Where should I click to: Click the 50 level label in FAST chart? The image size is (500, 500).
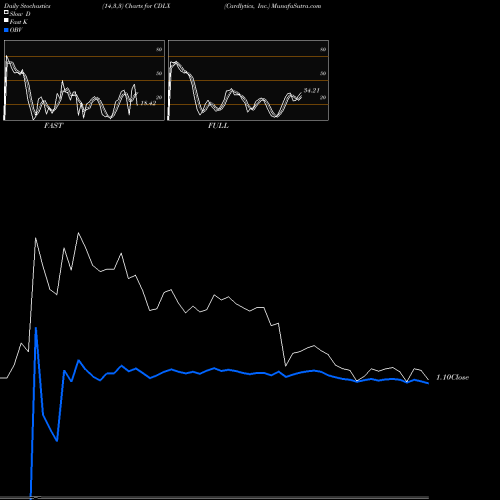point(159,73)
